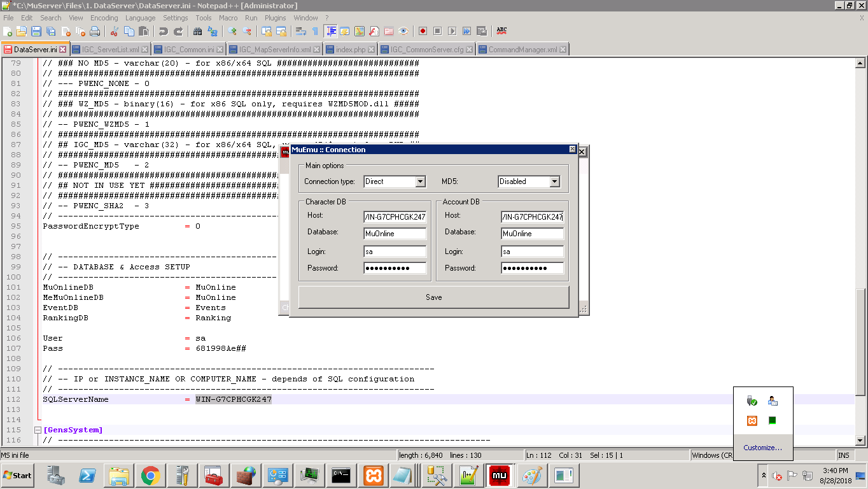Toggle the indent guide toolbar button
The image size is (868, 489).
click(330, 31)
